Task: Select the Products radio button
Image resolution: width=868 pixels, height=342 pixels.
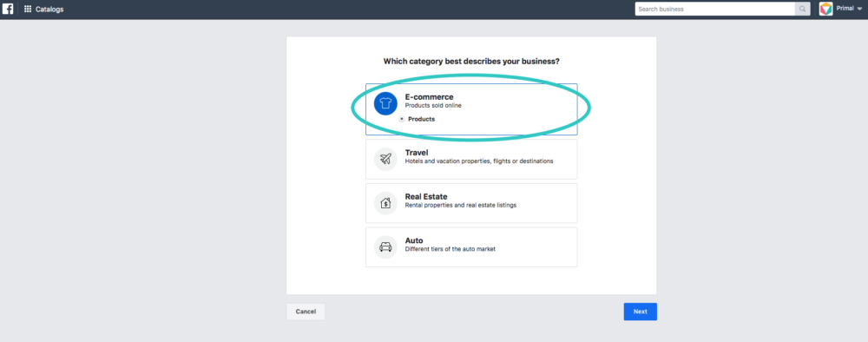Action: pyautogui.click(x=402, y=119)
